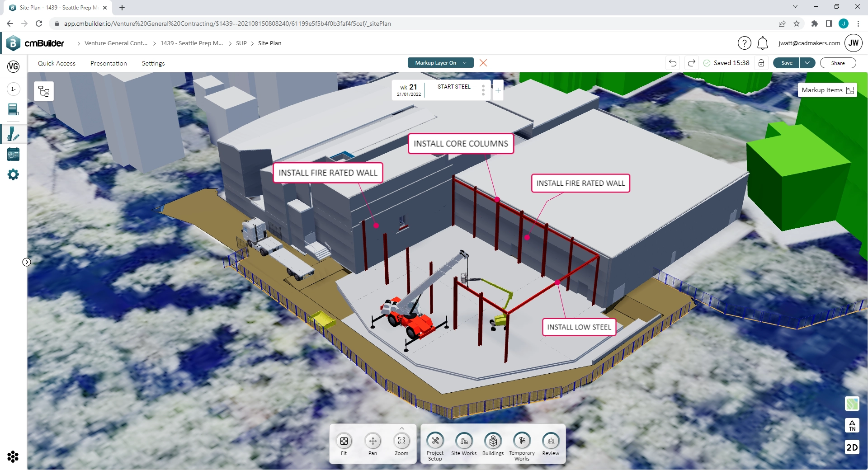Click the true north TN indicator

tap(852, 425)
